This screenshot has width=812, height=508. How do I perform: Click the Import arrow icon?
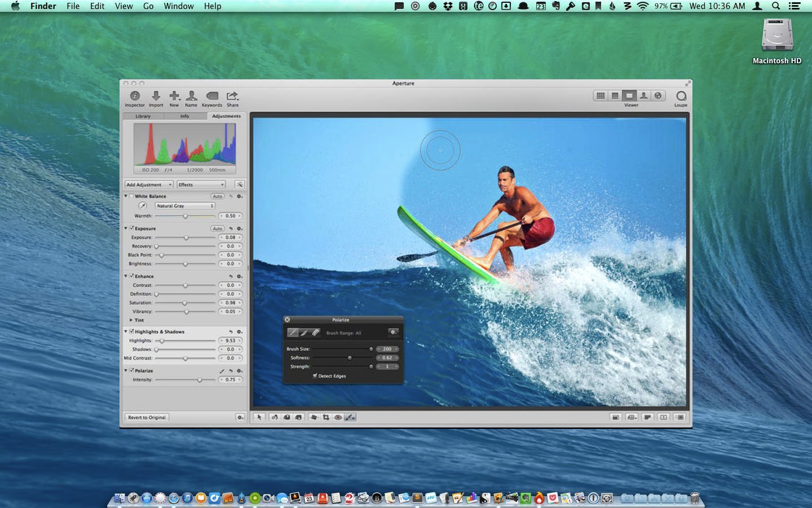pos(156,96)
